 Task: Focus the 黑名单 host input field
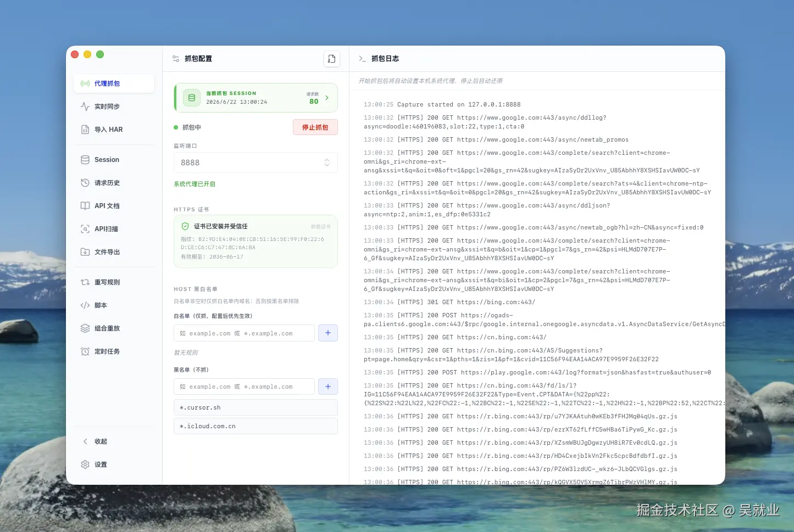244,387
